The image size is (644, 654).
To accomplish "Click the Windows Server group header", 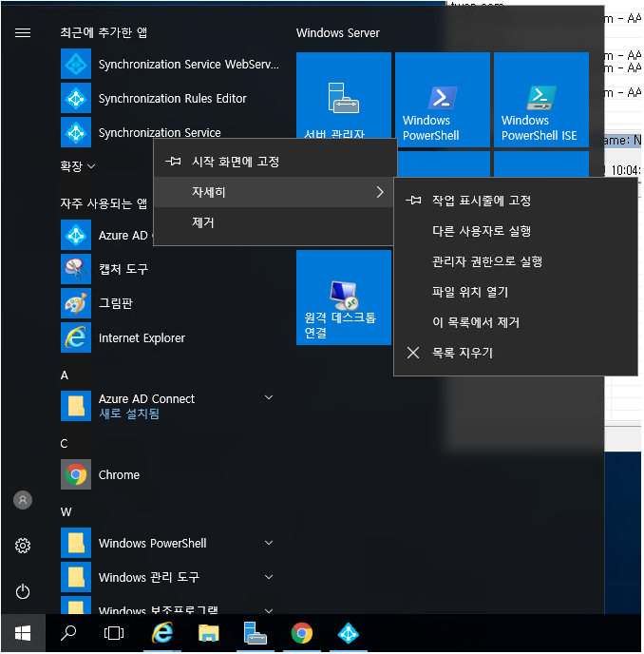I will [337, 32].
